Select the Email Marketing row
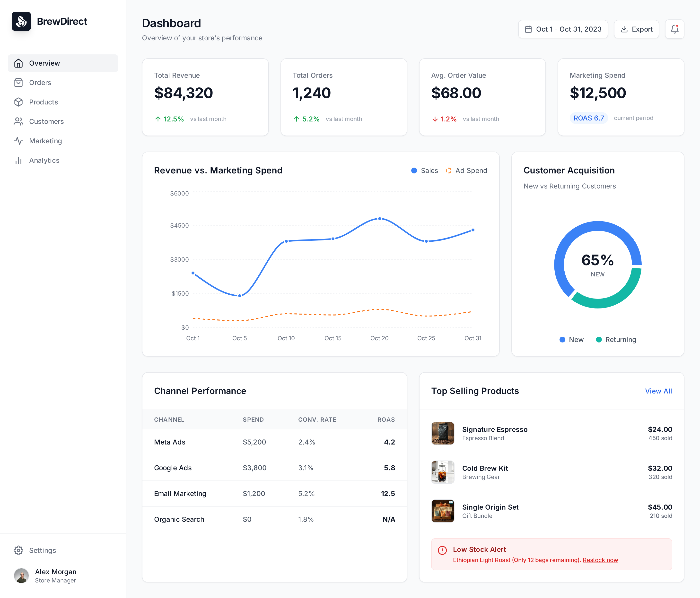 point(274,493)
